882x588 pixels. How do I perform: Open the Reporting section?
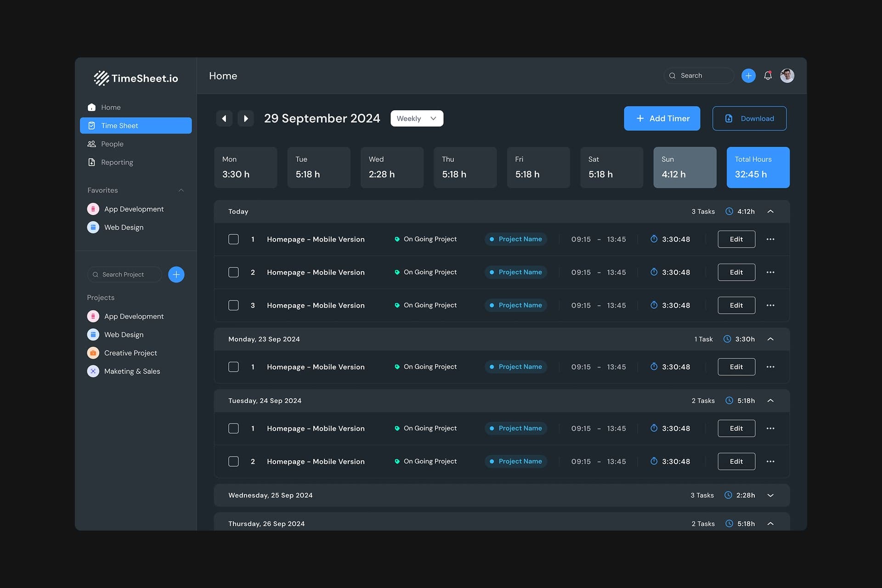click(117, 162)
